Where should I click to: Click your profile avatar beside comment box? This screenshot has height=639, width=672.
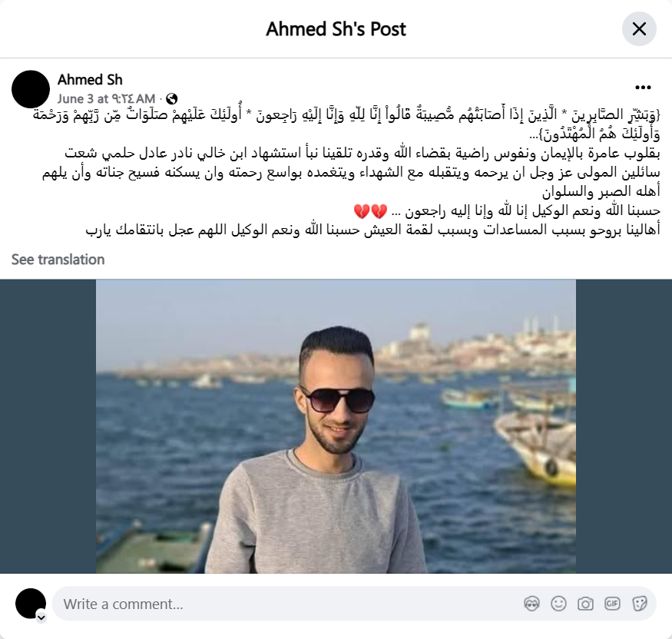coord(31,604)
